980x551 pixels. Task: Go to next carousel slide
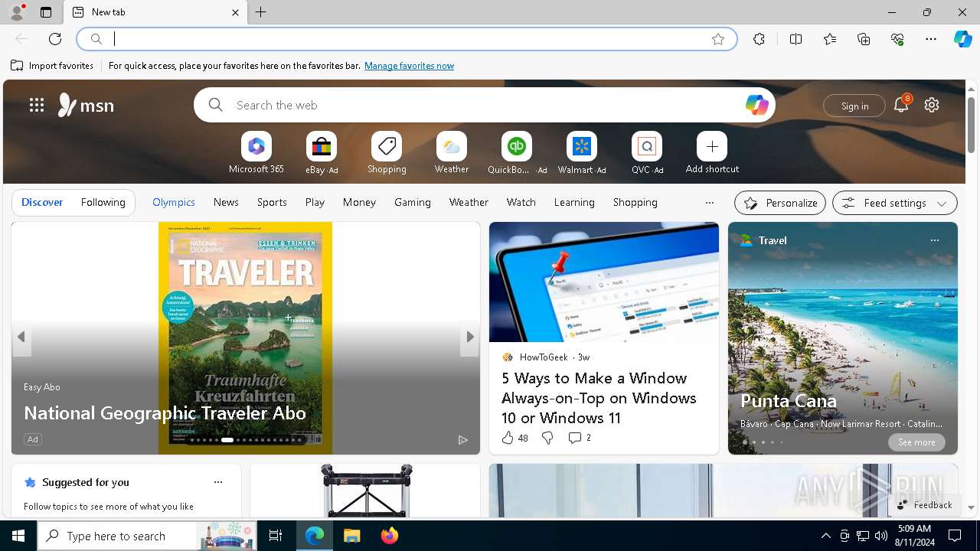[x=469, y=337]
